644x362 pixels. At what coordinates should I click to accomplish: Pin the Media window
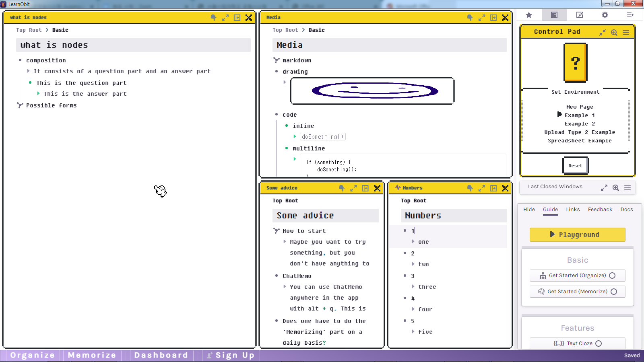point(470,18)
